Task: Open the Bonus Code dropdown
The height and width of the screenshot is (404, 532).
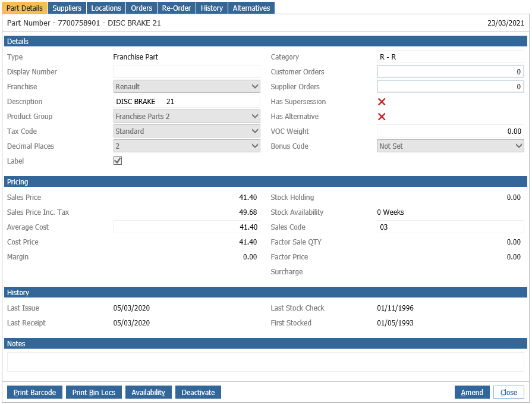Action: 450,146
